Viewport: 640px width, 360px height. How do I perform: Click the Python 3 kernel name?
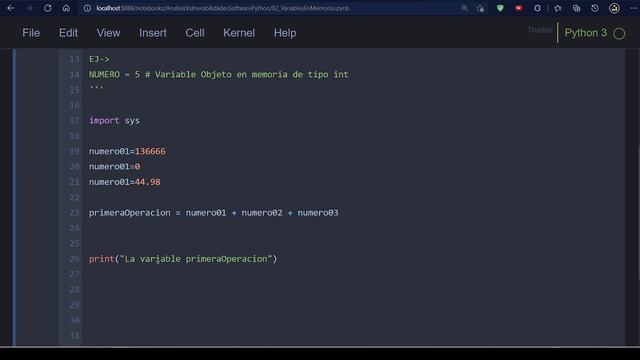585,33
